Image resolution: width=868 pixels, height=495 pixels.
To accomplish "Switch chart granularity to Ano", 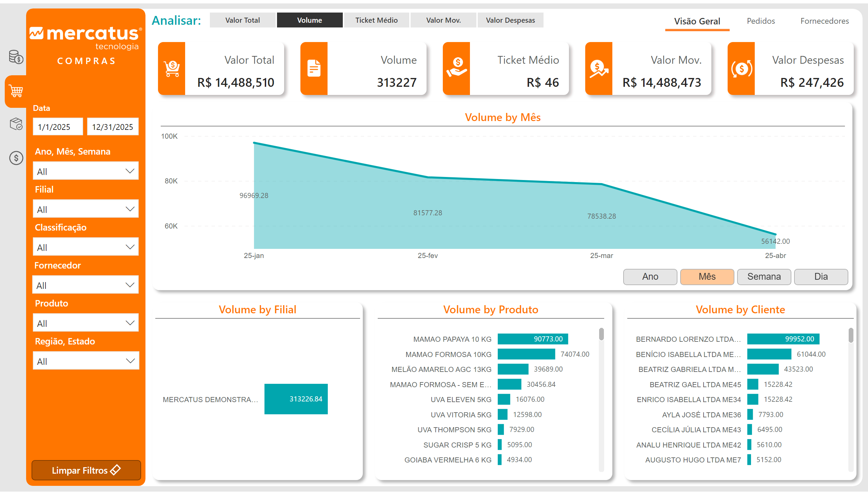I will click(650, 277).
